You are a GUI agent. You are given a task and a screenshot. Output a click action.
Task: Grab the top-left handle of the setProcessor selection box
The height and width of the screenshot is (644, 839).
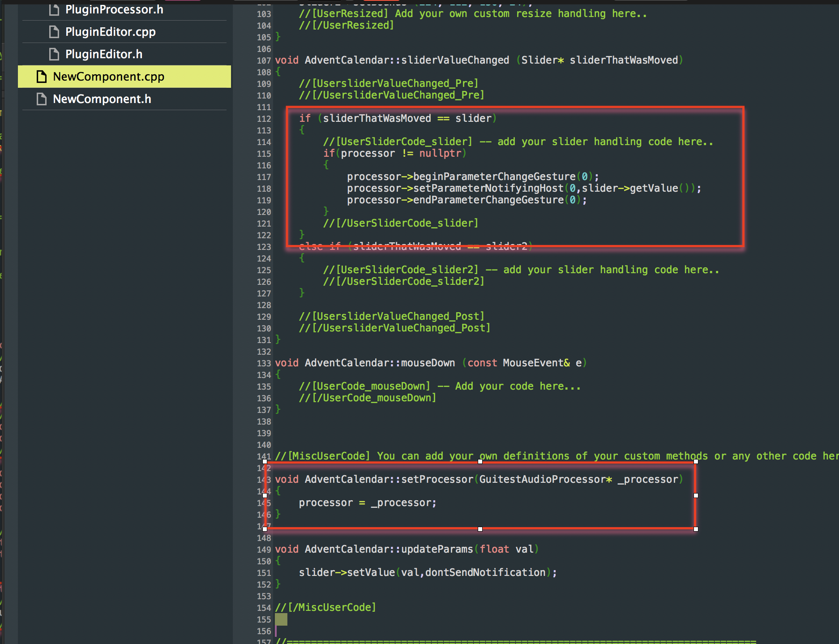click(265, 461)
